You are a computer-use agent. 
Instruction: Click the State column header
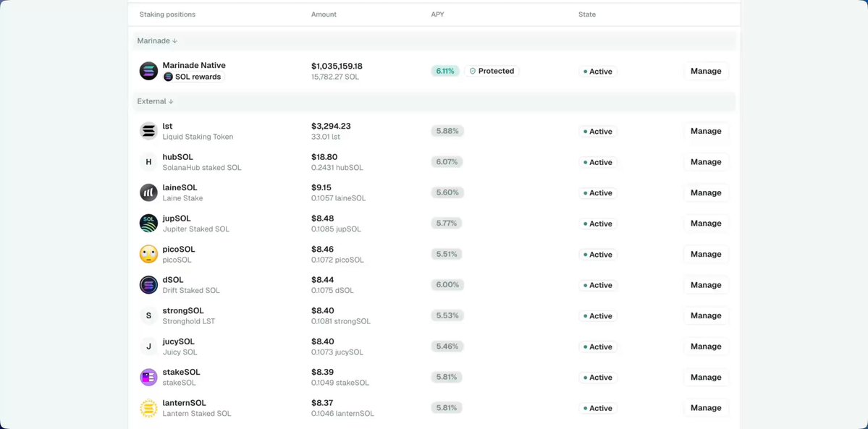(587, 14)
